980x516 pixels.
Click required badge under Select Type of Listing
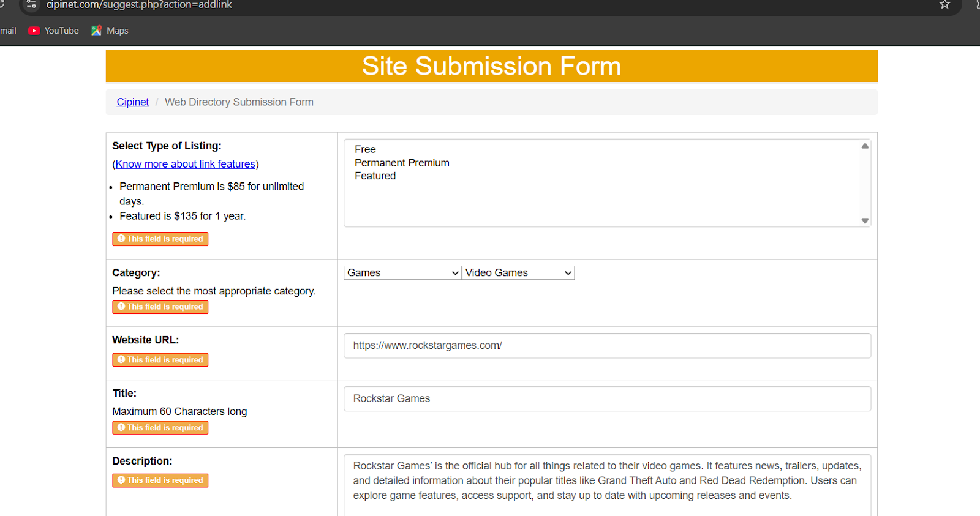(160, 239)
